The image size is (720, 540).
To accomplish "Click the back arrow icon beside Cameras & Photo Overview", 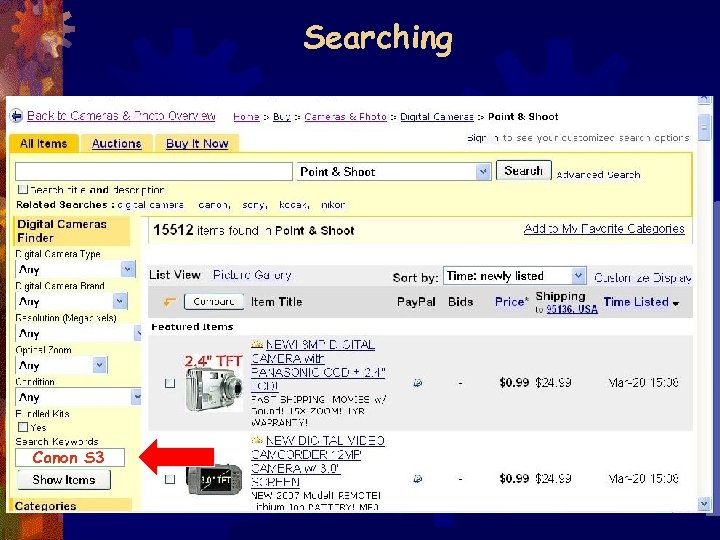I will pos(17,116).
